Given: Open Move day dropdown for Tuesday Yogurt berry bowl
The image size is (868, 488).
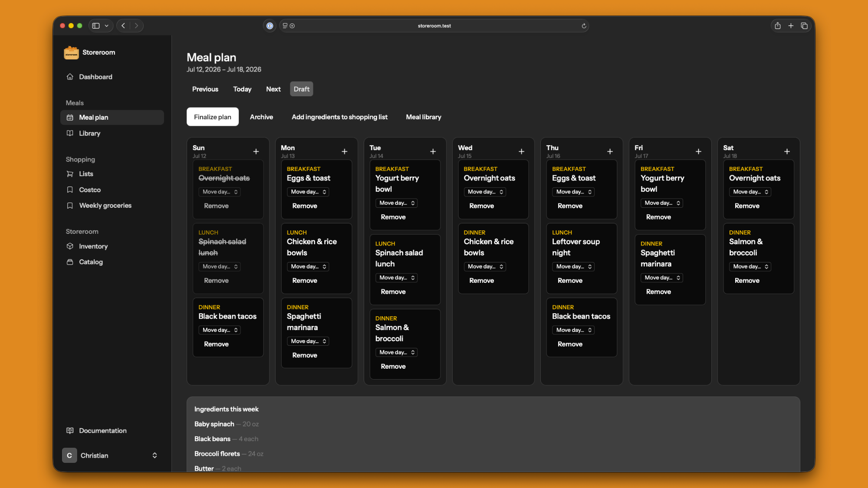Looking at the screenshot, I should (x=397, y=203).
